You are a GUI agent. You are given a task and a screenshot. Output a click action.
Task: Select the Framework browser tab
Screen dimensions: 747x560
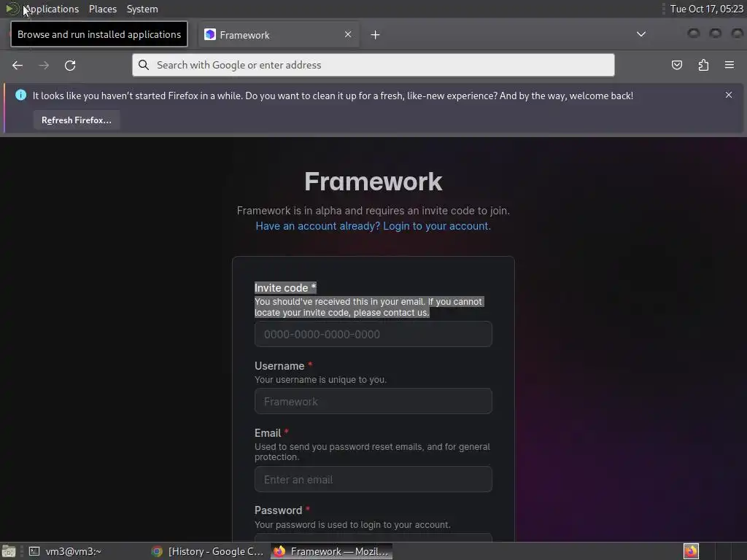point(278,35)
